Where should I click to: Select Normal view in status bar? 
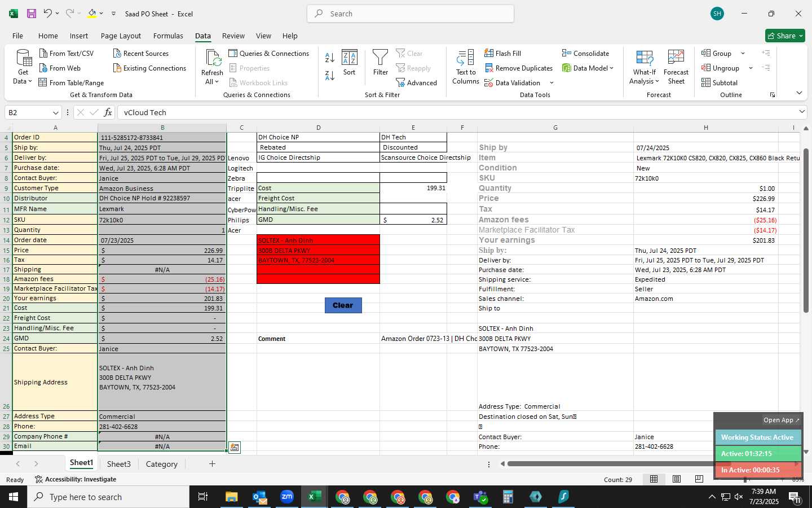[x=654, y=479]
